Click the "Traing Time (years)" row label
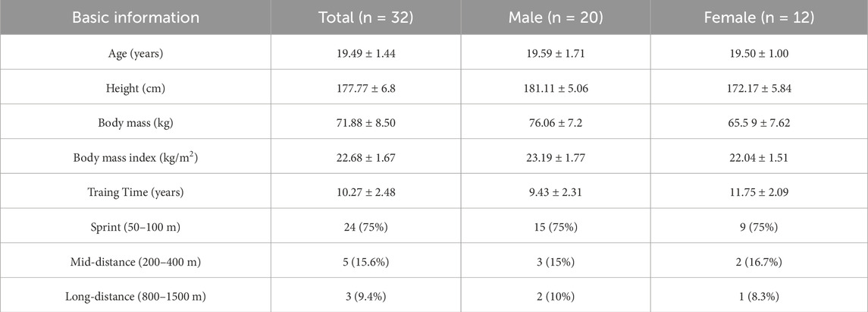 pos(136,193)
